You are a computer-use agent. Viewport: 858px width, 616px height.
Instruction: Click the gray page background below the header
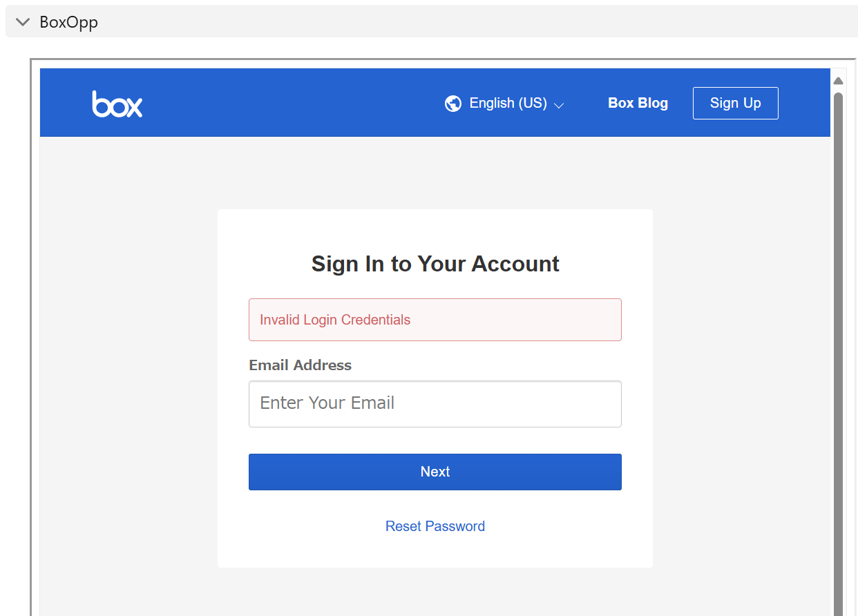(x=124, y=345)
